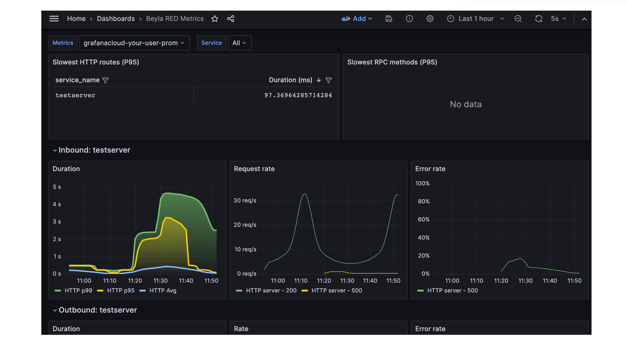The height and width of the screenshot is (364, 627).
Task: Navigate to Dashboards breadcrumb
Action: (116, 19)
